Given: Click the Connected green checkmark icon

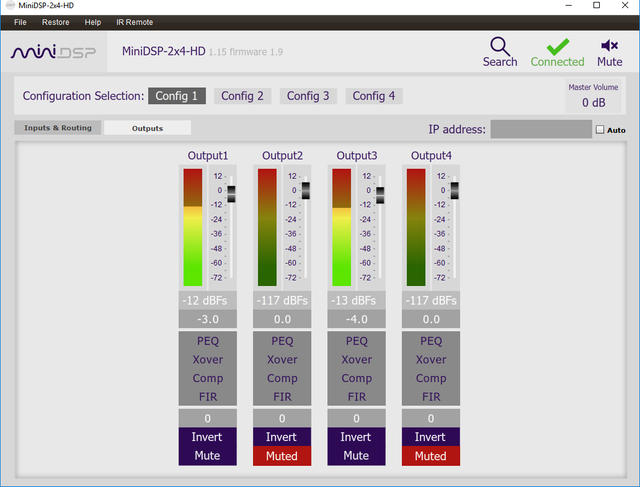Looking at the screenshot, I should click(558, 47).
